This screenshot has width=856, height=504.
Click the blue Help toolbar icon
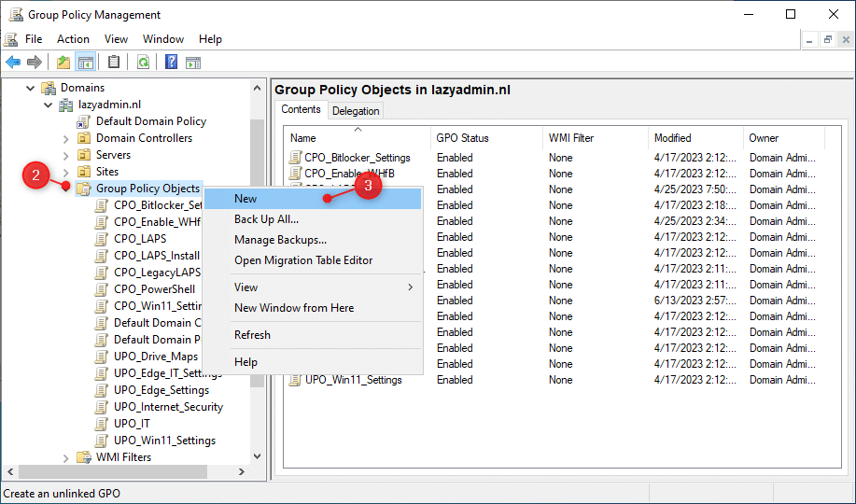[x=171, y=63]
